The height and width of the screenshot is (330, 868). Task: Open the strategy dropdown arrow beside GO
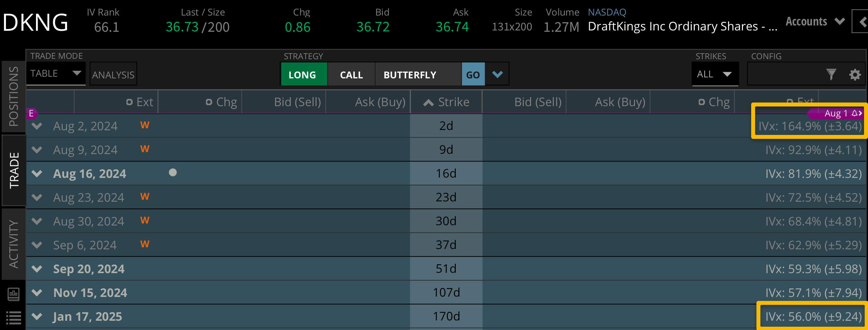[x=497, y=74]
